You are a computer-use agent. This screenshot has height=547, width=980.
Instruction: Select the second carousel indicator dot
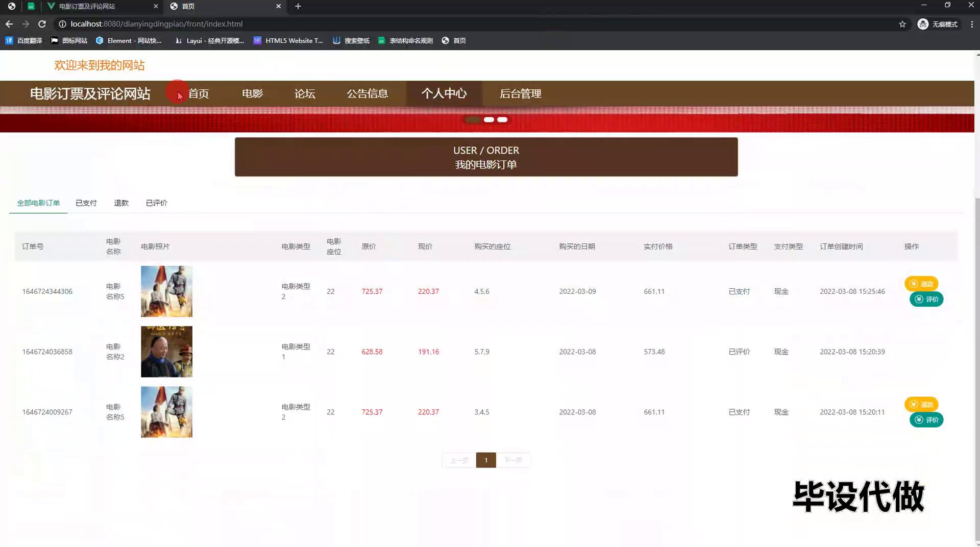[488, 119]
